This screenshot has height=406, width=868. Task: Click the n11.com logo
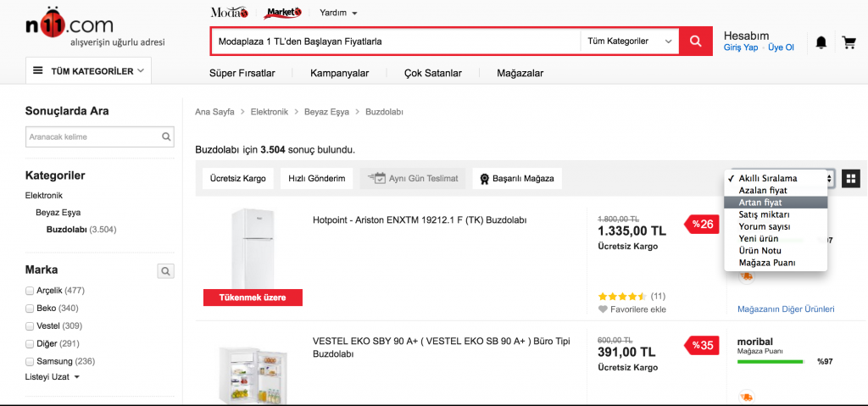pyautogui.click(x=70, y=25)
